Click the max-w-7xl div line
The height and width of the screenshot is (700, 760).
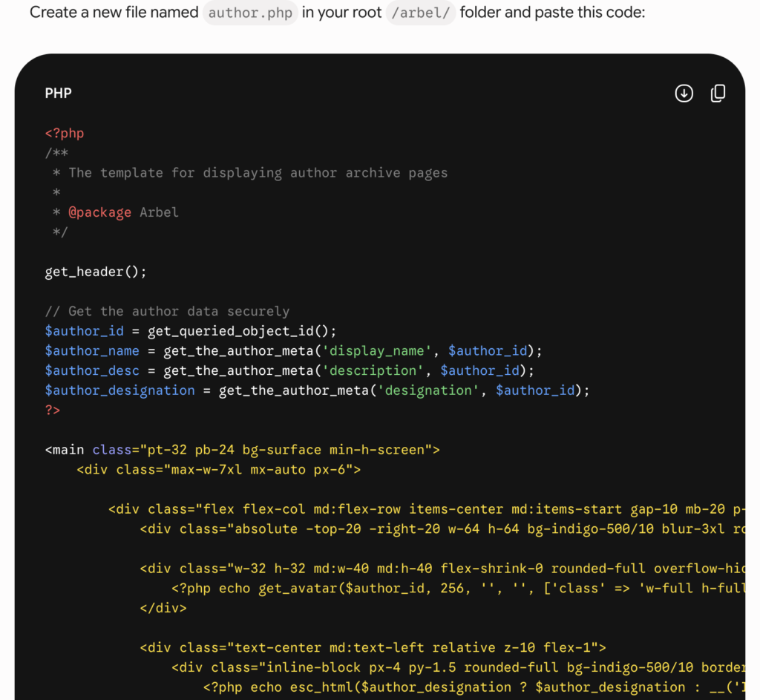[x=219, y=470]
